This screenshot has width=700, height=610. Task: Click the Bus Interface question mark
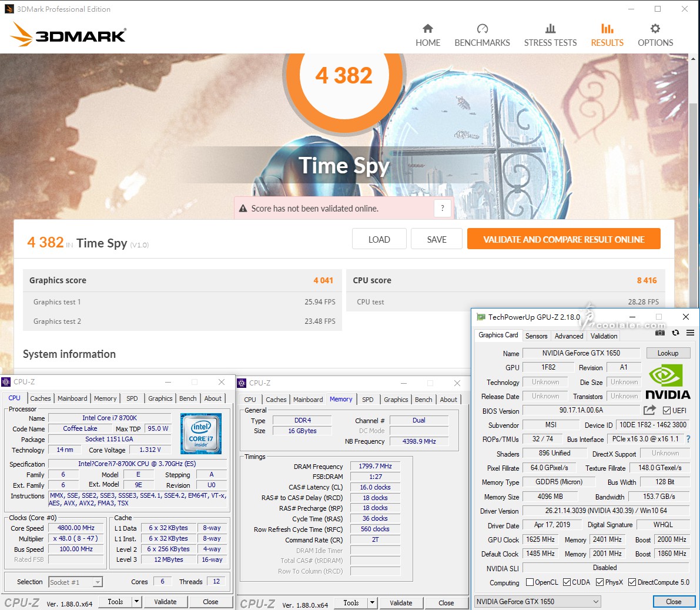coord(688,439)
